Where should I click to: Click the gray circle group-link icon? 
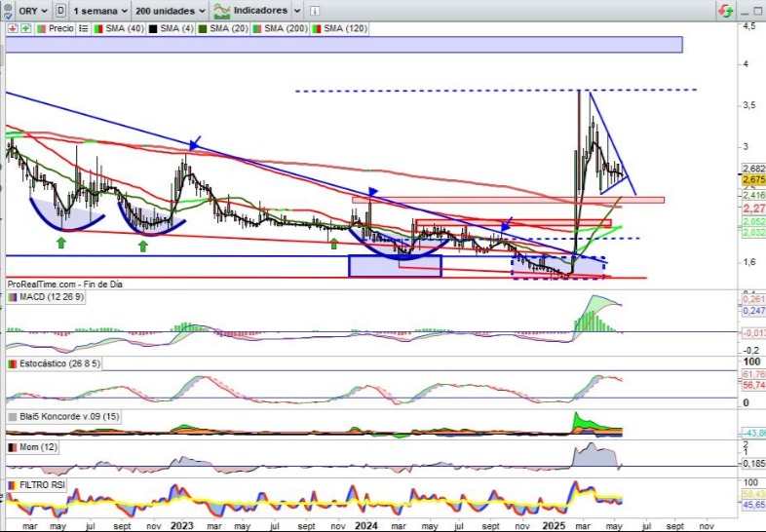pyautogui.click(x=8, y=8)
